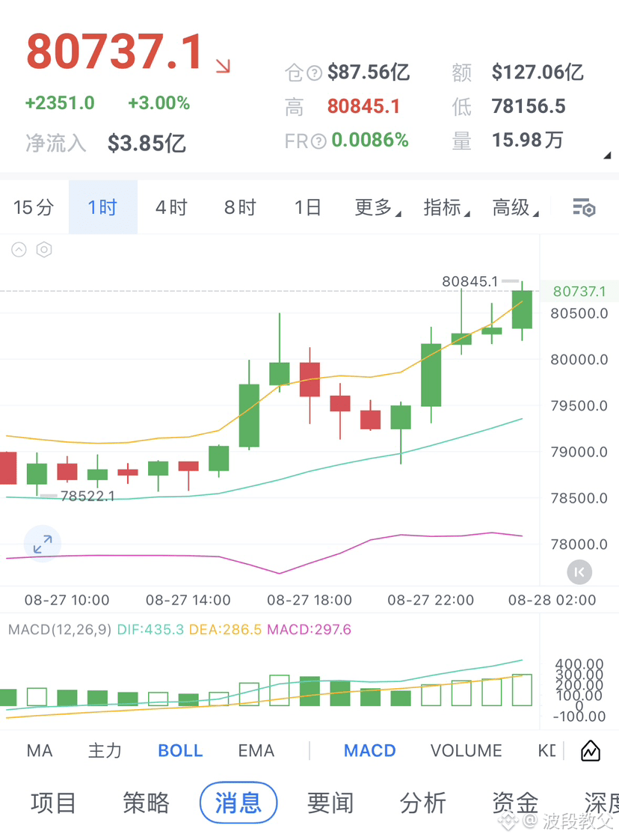
Task: Tap the high value 80845.1
Action: (x=363, y=106)
